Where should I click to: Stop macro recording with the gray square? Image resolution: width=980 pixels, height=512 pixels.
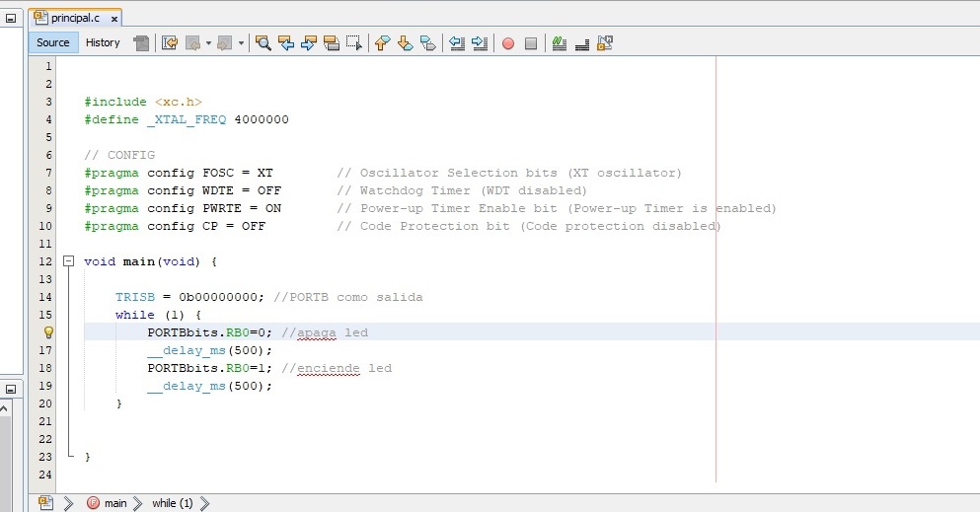(x=531, y=43)
